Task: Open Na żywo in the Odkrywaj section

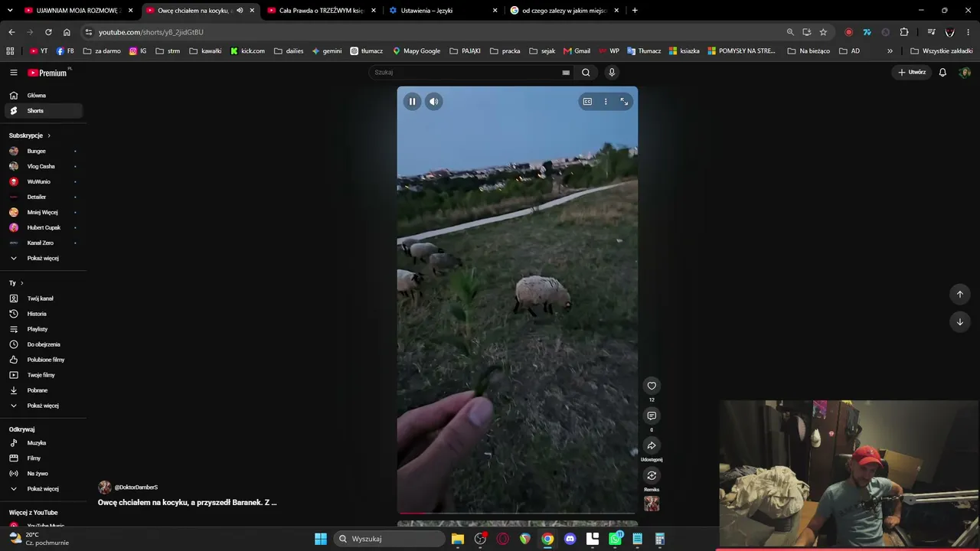Action: (44, 474)
